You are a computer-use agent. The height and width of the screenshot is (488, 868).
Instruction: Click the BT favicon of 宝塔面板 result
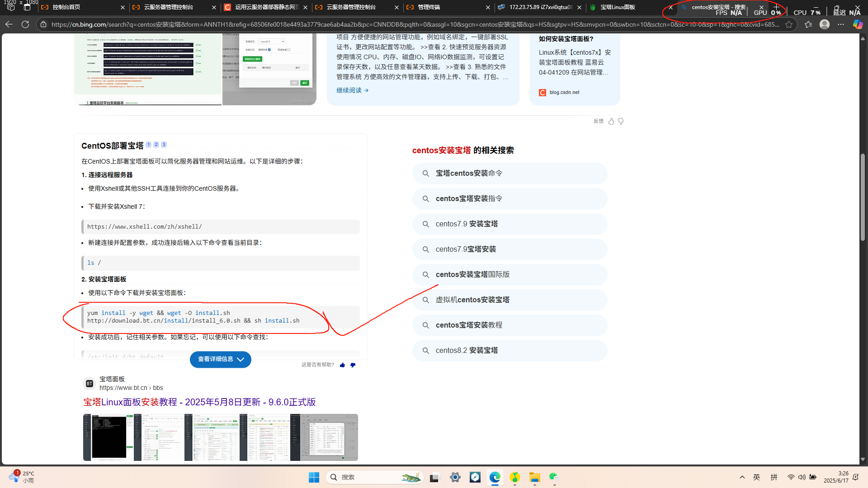pos(90,384)
